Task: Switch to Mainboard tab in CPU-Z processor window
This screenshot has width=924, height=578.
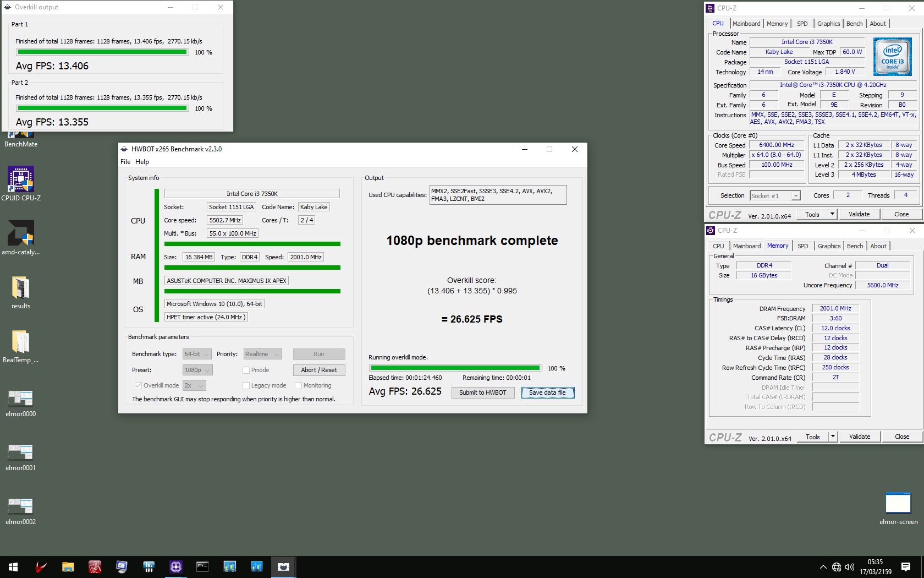Action: coord(746,24)
